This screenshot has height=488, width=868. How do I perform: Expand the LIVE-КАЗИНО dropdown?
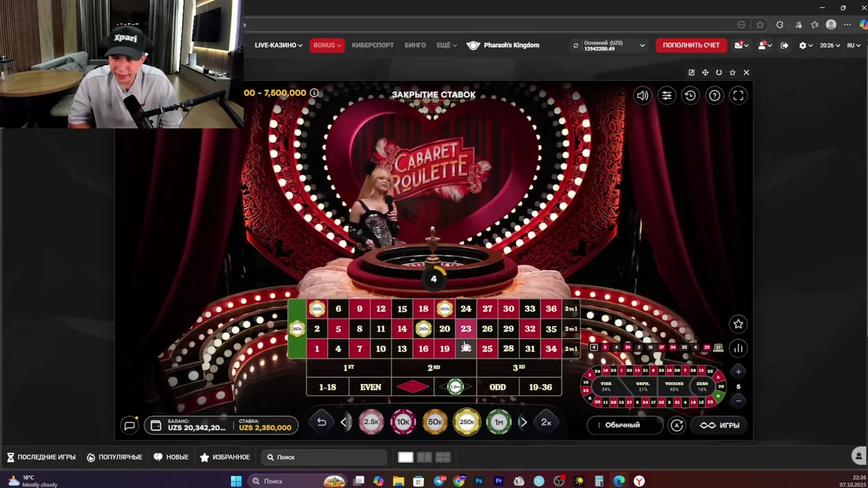coord(279,45)
